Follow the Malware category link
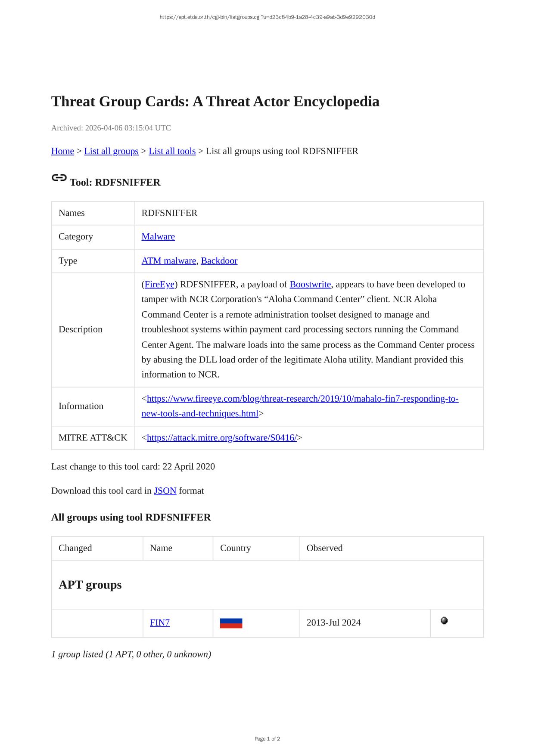 [x=158, y=237]
